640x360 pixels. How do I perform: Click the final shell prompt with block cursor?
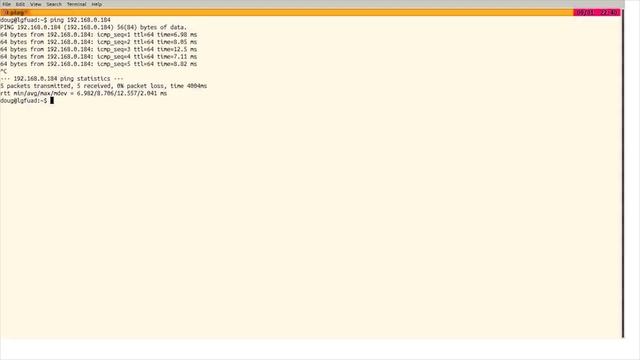pos(27,100)
